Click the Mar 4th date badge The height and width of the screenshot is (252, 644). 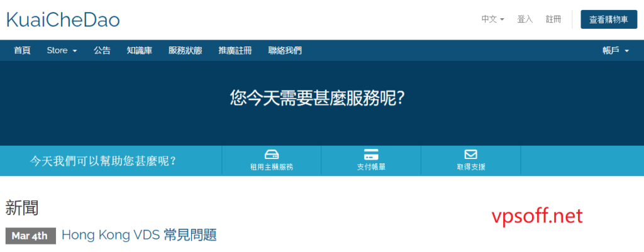30,236
